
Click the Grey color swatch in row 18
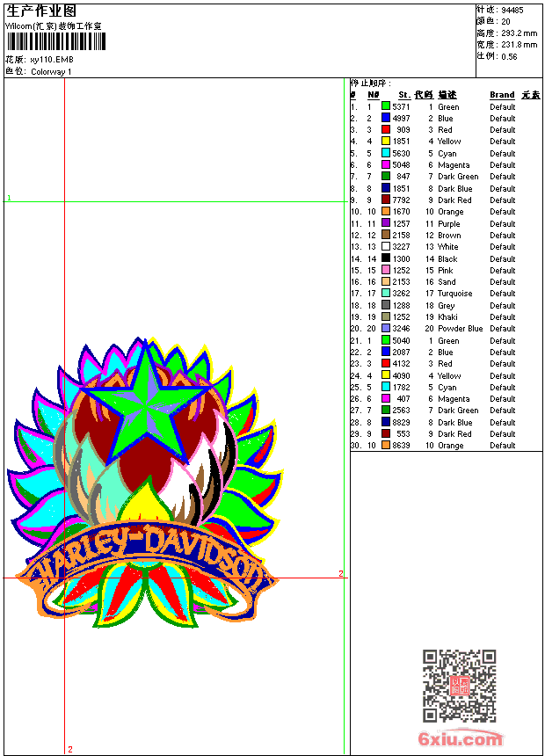pyautogui.click(x=386, y=305)
